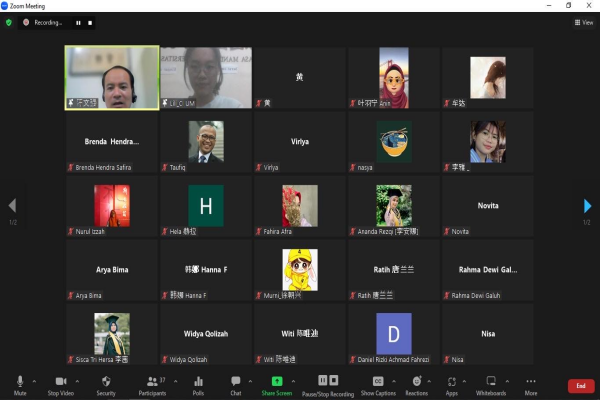This screenshot has height=400, width=600.
Task: Go to next page of participants
Action: click(x=588, y=206)
